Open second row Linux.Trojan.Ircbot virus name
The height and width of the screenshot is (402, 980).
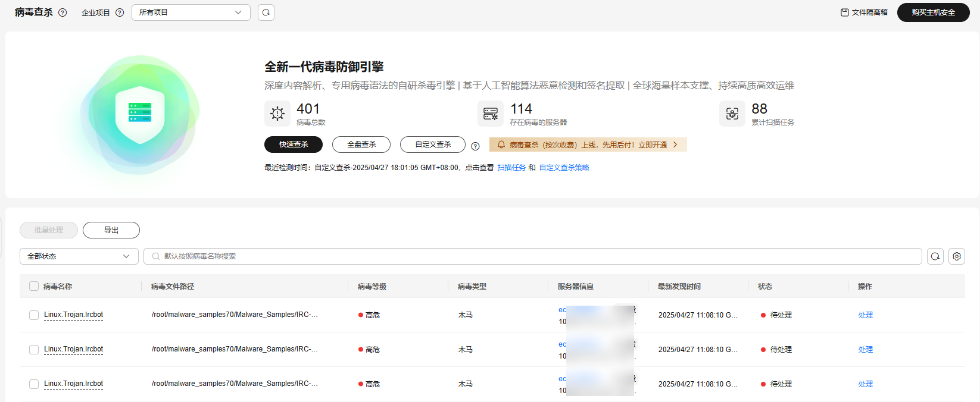pyautogui.click(x=74, y=349)
